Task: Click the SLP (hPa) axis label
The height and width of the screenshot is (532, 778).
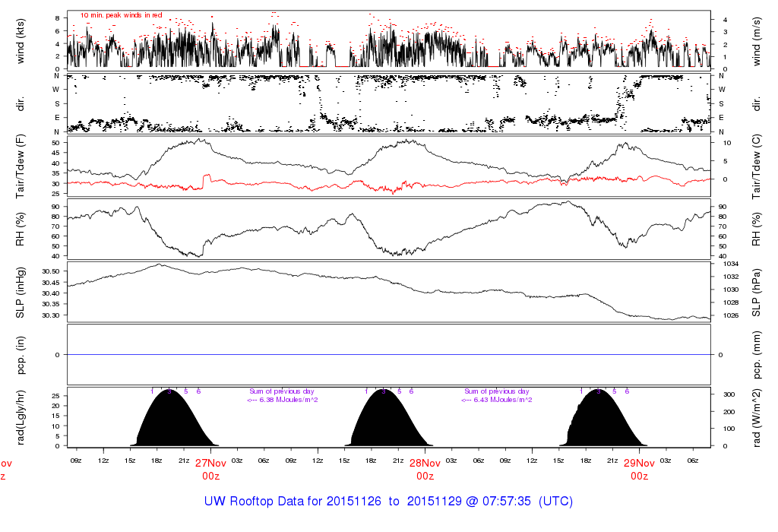Action: (757, 293)
